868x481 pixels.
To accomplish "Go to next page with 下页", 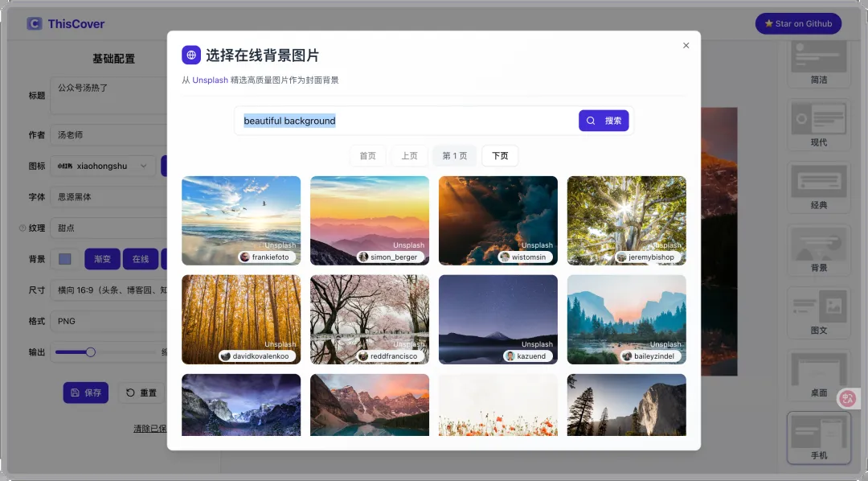I will (500, 156).
